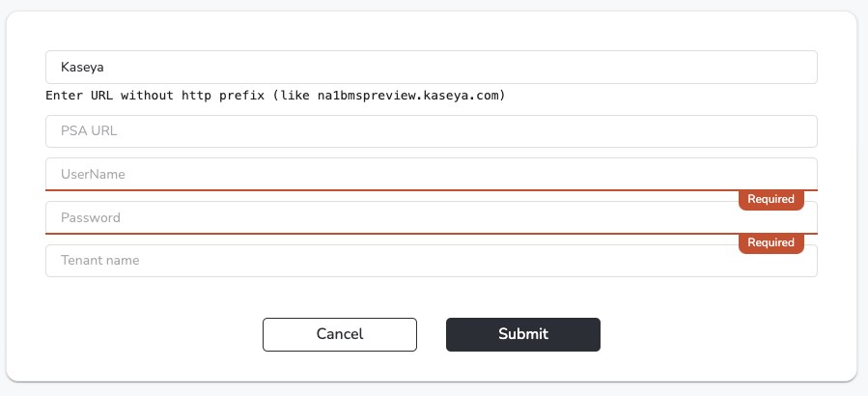Viewport: 868px width, 396px height.
Task: Click the UserName placeholder label
Action: [93, 174]
